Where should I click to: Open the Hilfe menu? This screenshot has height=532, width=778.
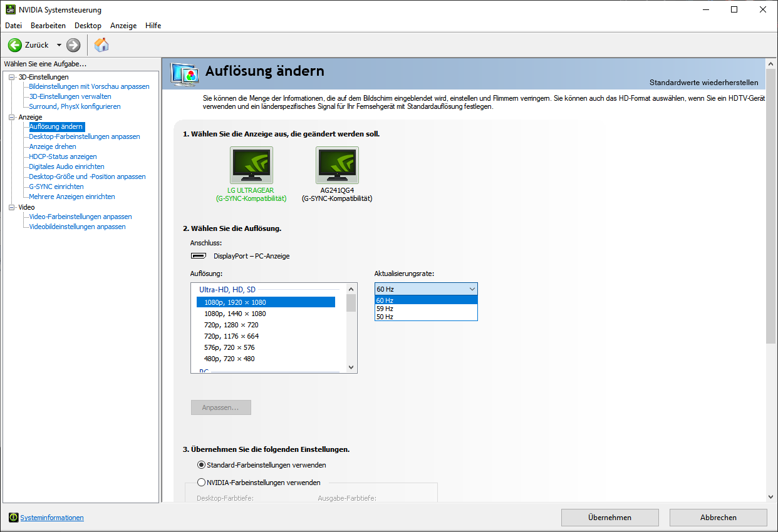click(153, 26)
